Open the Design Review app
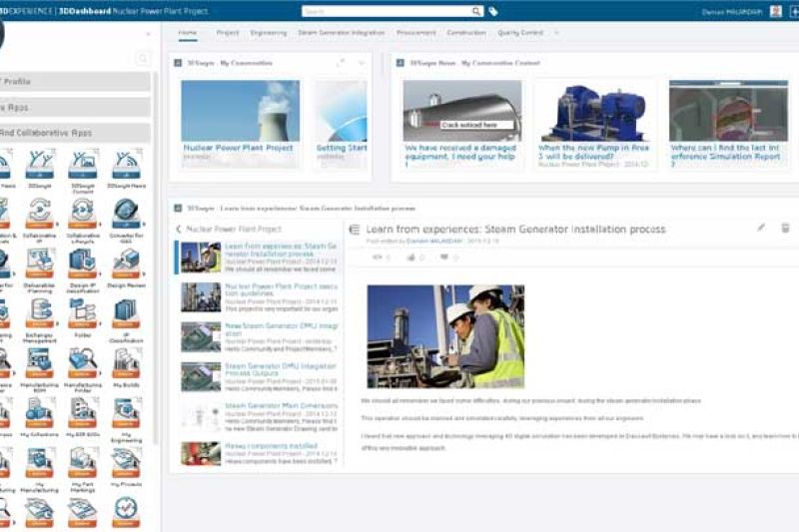This screenshot has width=799, height=532. tap(126, 264)
